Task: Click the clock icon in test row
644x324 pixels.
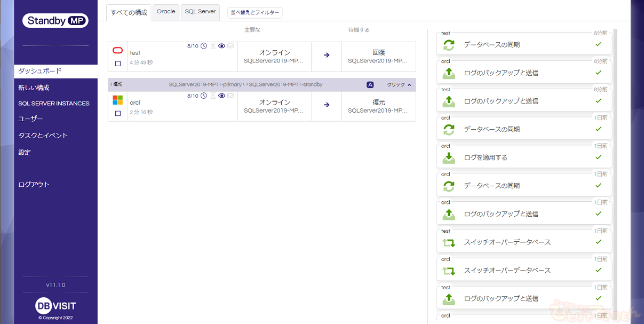Action: 204,46
